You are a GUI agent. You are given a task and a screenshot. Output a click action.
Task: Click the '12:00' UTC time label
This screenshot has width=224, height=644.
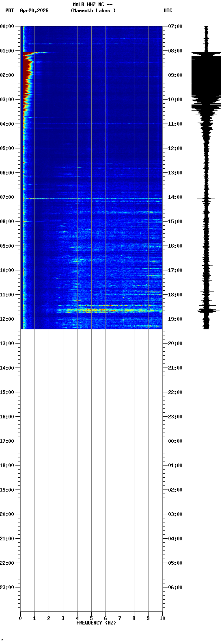pyautogui.click(x=175, y=148)
